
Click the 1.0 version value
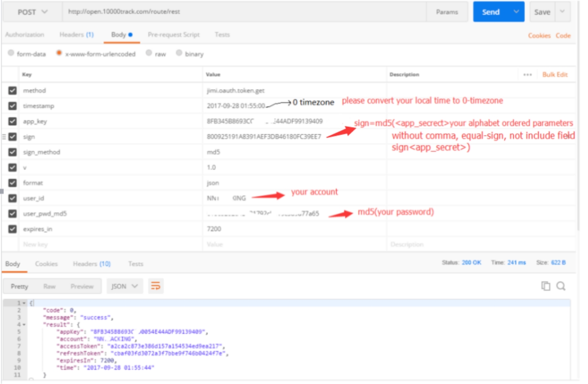point(211,168)
